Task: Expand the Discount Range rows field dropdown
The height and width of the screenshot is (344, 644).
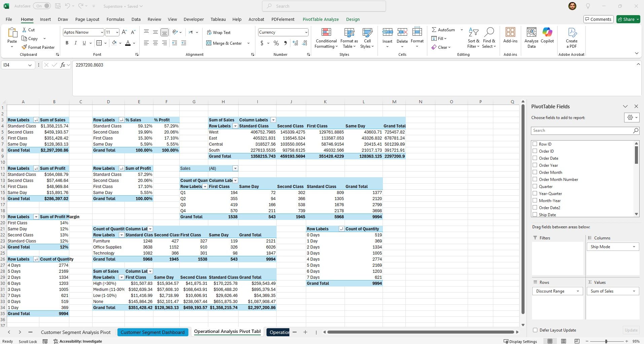Action: [x=578, y=291]
